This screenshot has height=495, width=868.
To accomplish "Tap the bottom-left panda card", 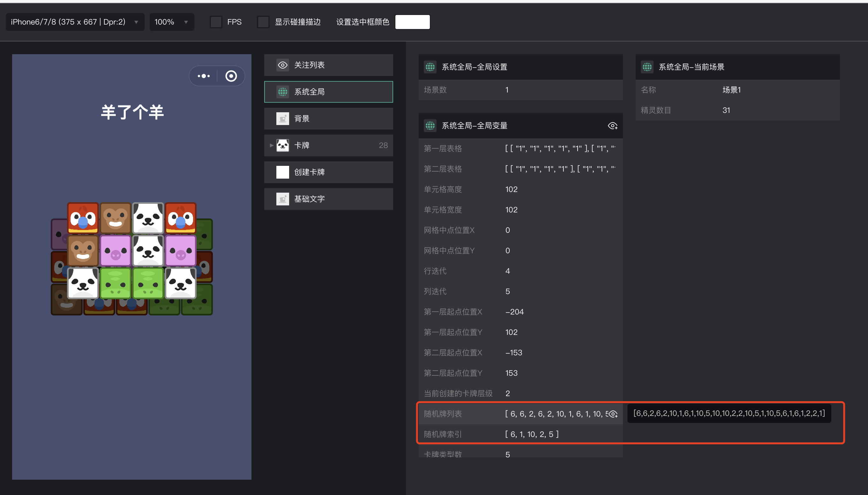I will coord(83,283).
